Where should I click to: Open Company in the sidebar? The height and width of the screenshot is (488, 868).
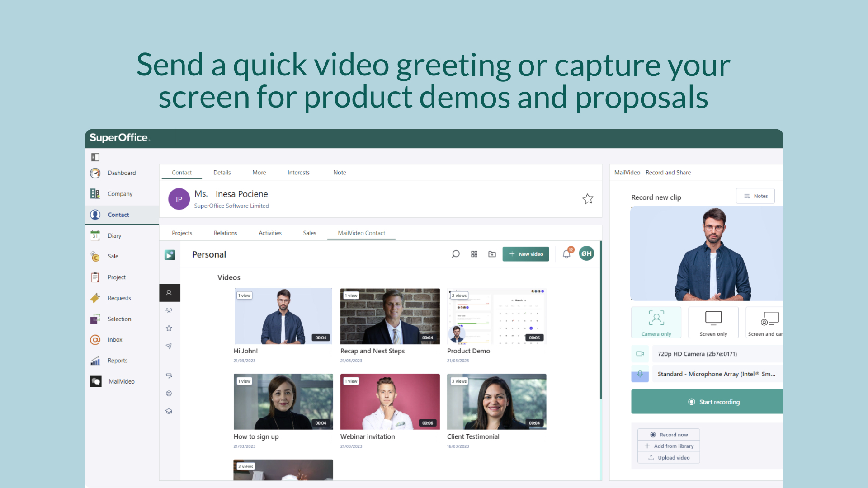(x=120, y=194)
